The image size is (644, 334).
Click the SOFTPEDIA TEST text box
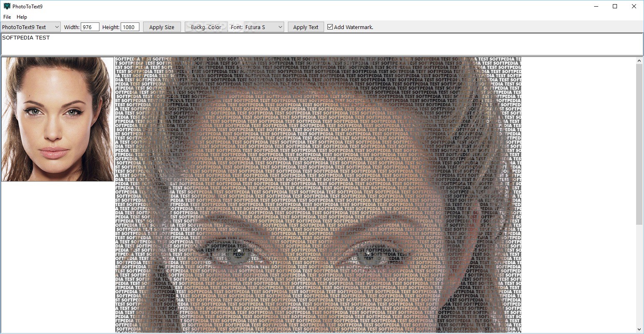coord(322,44)
